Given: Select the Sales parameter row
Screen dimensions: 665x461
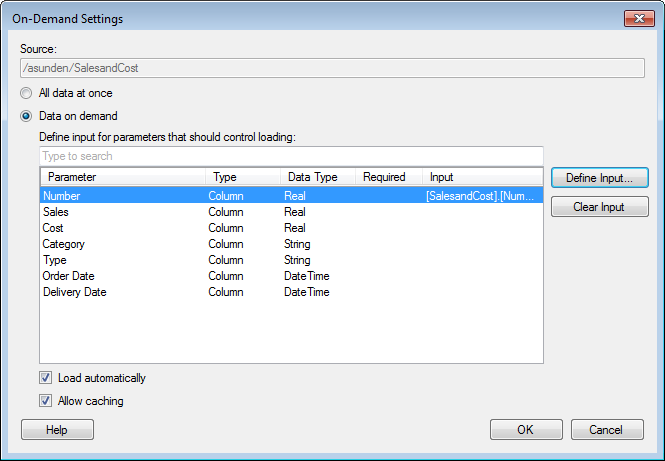Looking at the screenshot, I should click(x=56, y=212).
